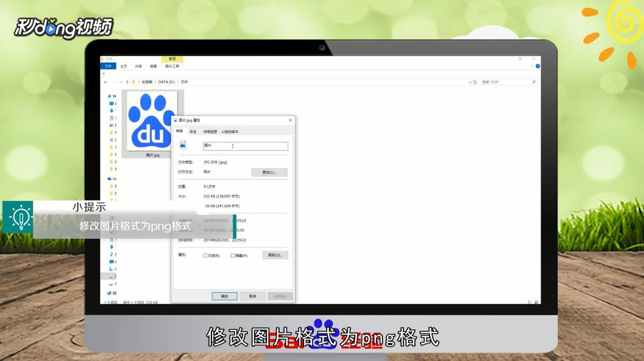Click the 232 KB size value

(x=221, y=196)
